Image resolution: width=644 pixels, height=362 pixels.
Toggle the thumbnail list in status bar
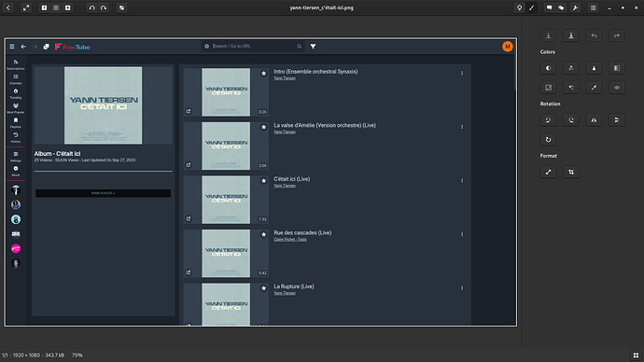pyautogui.click(x=636, y=355)
